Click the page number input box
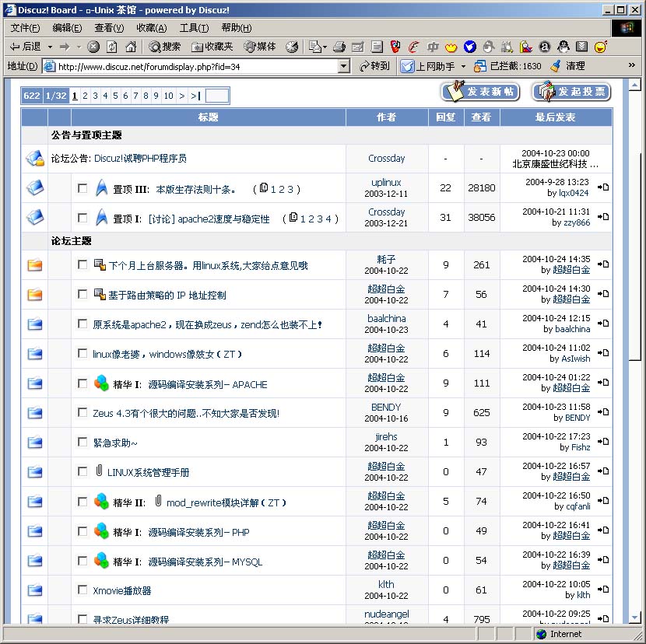The image size is (646, 644). click(217, 96)
